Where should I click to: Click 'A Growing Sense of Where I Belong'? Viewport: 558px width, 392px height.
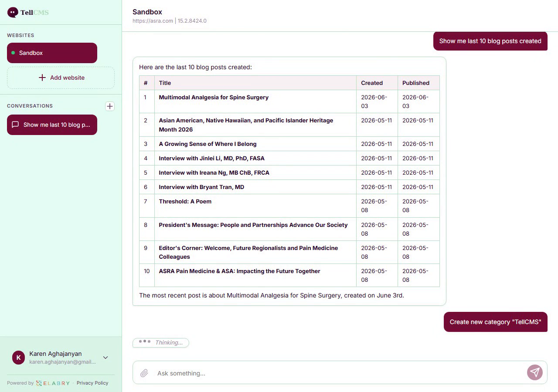point(208,144)
